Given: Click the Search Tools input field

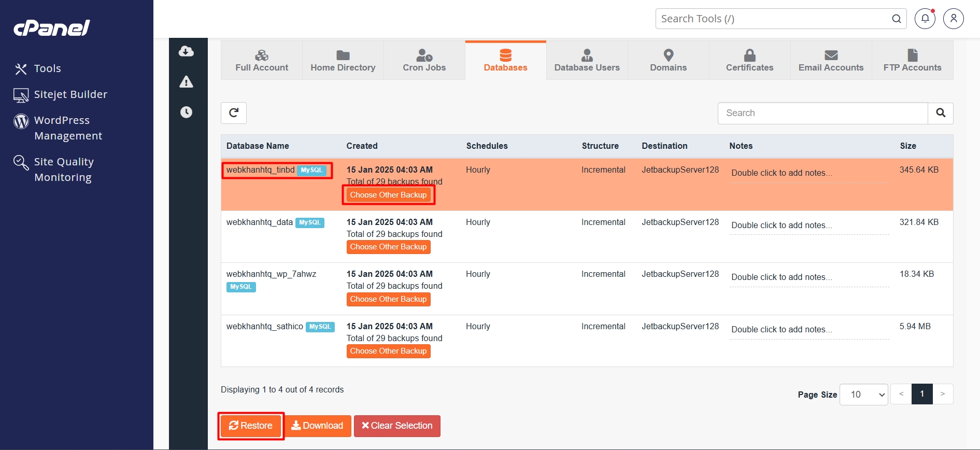Looking at the screenshot, I should (772, 19).
